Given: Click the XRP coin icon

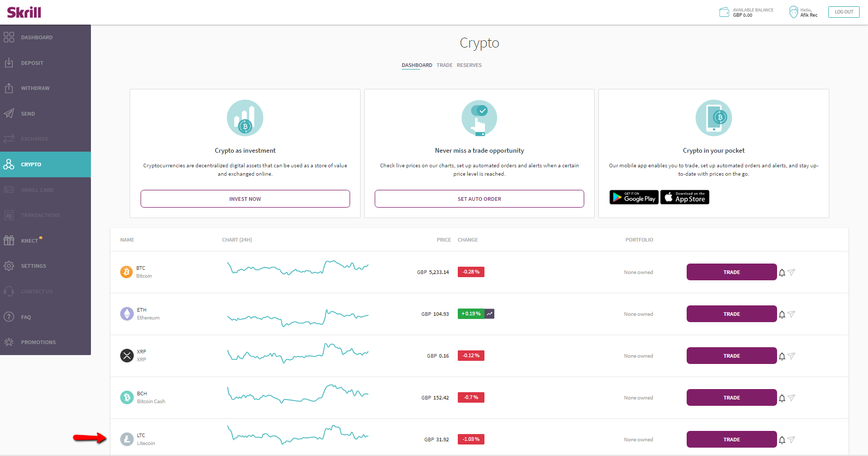Looking at the screenshot, I should pyautogui.click(x=127, y=356).
